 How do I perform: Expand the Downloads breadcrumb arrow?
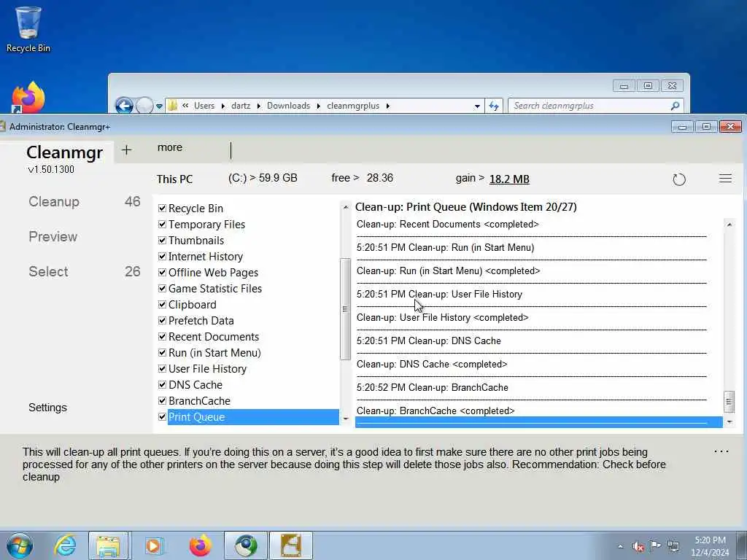[x=318, y=106]
